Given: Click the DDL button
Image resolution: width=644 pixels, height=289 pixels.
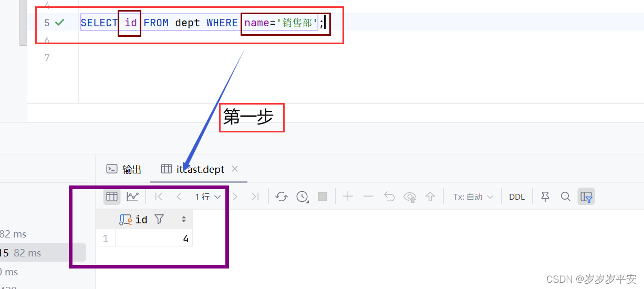Looking at the screenshot, I should pos(517,197).
